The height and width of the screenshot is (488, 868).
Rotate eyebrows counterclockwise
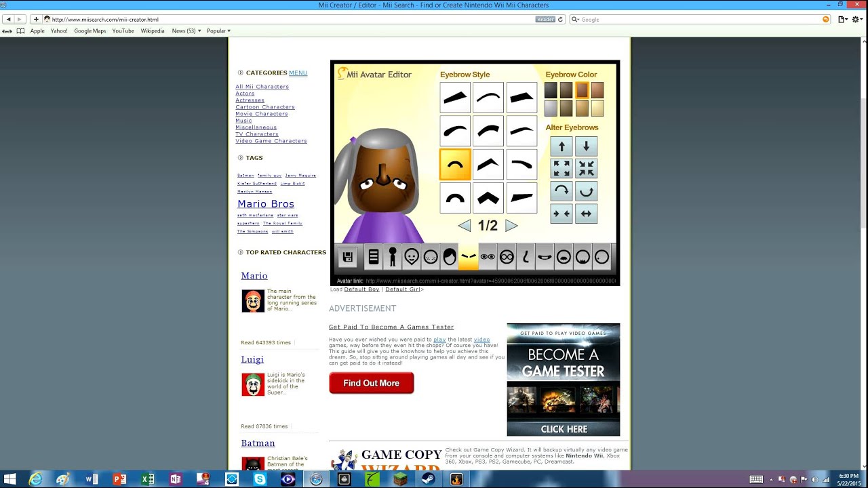(586, 191)
